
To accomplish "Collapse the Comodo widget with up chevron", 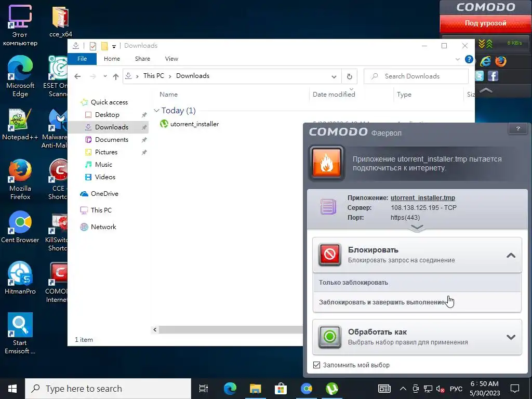I will 486,90.
